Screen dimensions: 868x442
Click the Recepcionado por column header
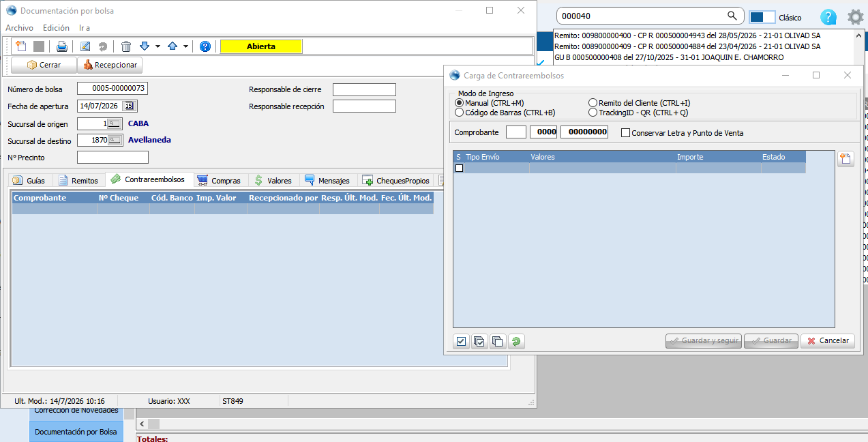pyautogui.click(x=284, y=198)
